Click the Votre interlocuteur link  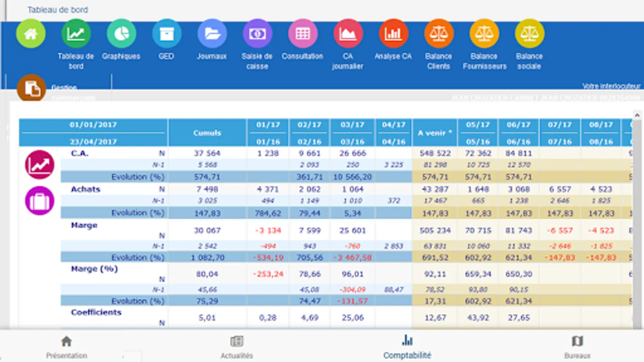(x=611, y=86)
